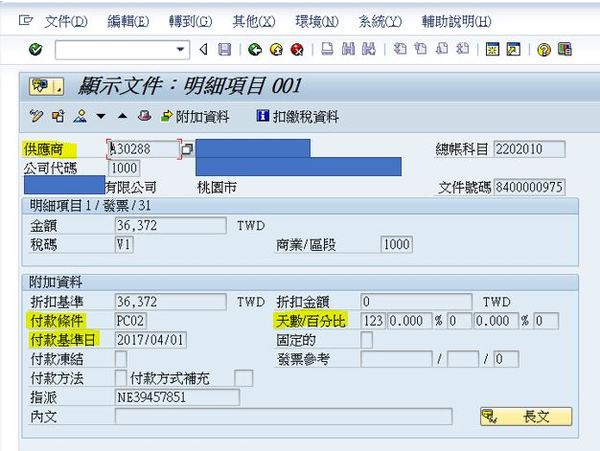Go to previous line item up arrow

coord(122,116)
